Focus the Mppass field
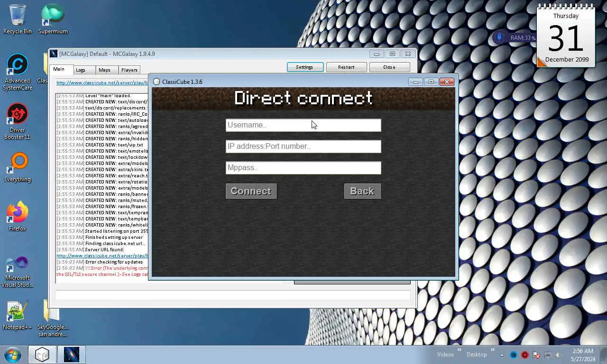607x364 pixels. (x=303, y=168)
